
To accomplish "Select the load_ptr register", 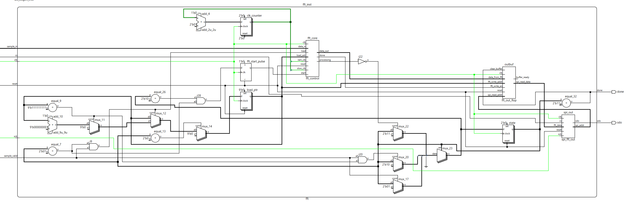I will (246, 101).
